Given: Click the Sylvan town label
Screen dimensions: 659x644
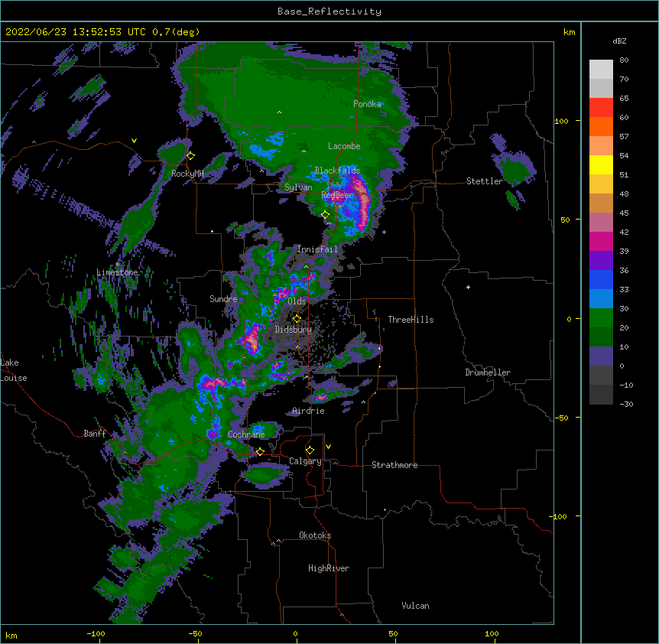Looking at the screenshot, I should [x=298, y=187].
